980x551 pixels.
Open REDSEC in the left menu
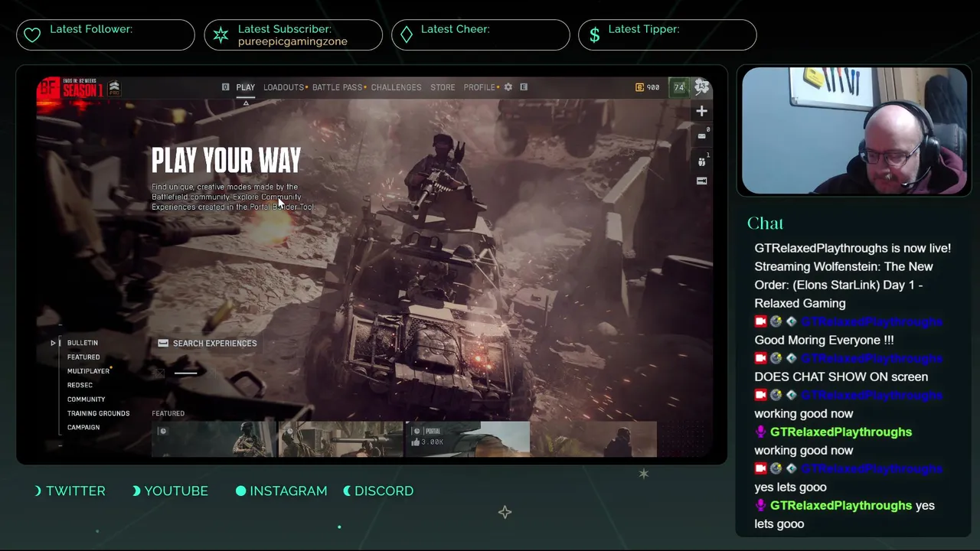tap(80, 385)
